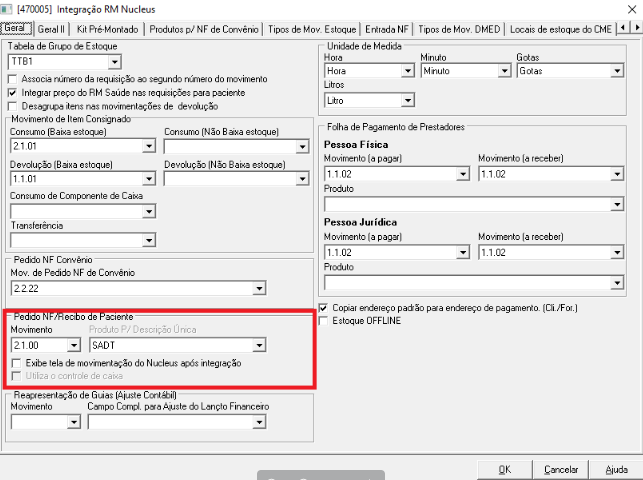
Task: Uncheck Copiar endereço padrão para endereço de pagamento
Action: tap(323, 307)
